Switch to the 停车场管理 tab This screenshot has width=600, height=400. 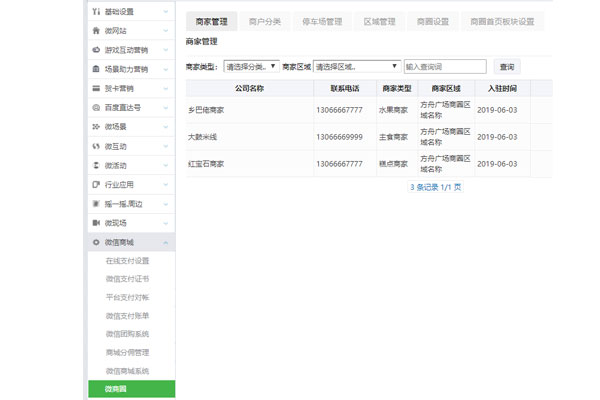322,21
